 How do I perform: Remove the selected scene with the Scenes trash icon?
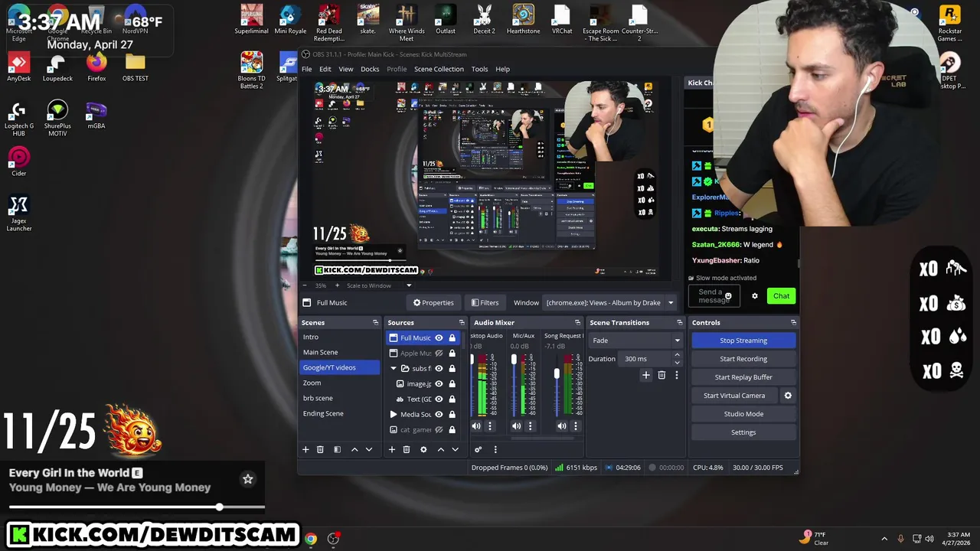pyautogui.click(x=320, y=449)
